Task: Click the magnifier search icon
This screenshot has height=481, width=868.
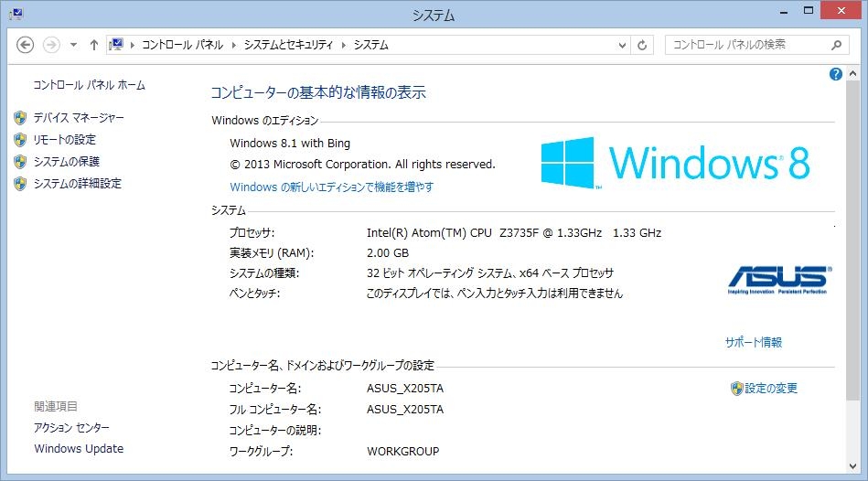Action: [x=837, y=45]
